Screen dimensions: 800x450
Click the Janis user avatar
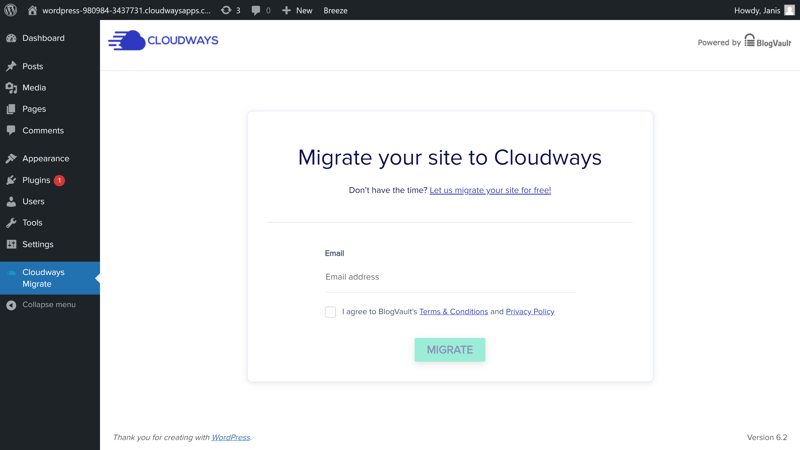[789, 10]
